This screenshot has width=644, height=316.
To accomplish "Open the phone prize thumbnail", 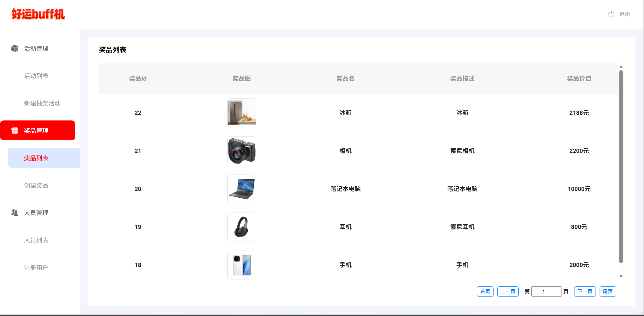I will coord(242,265).
